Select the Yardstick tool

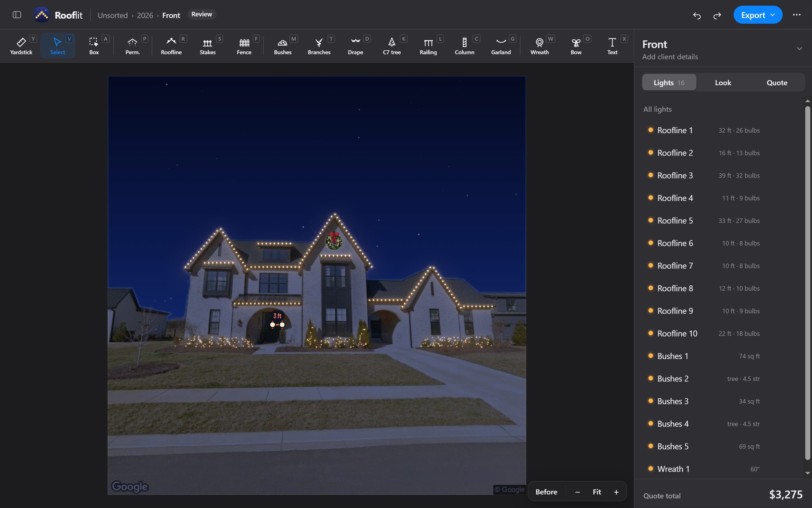[x=21, y=46]
